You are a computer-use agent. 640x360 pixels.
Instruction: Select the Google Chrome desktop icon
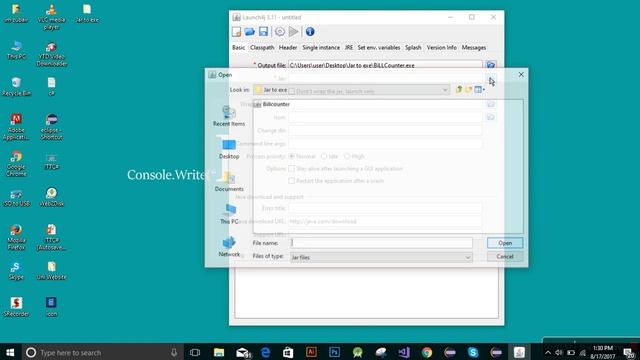pyautogui.click(x=17, y=164)
